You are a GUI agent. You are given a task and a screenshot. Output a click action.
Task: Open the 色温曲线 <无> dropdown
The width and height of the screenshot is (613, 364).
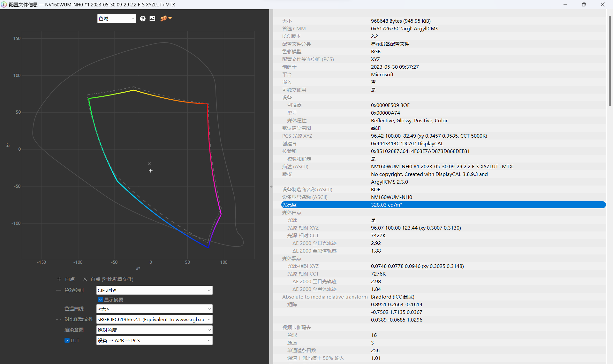point(154,309)
